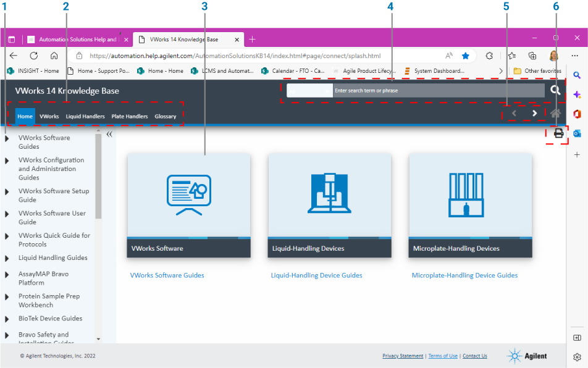Expand VWorks Software User Guide node
The height and width of the screenshot is (368, 588).
(7, 214)
